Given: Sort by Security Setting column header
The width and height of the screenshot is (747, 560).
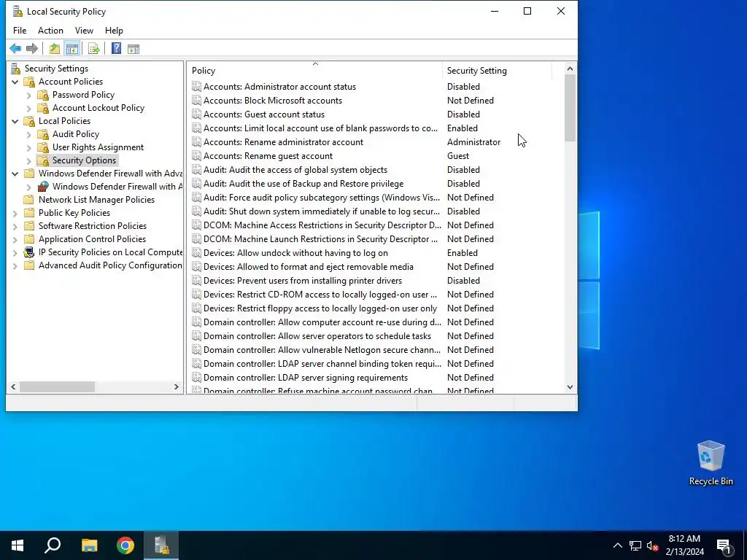Looking at the screenshot, I should tap(497, 71).
